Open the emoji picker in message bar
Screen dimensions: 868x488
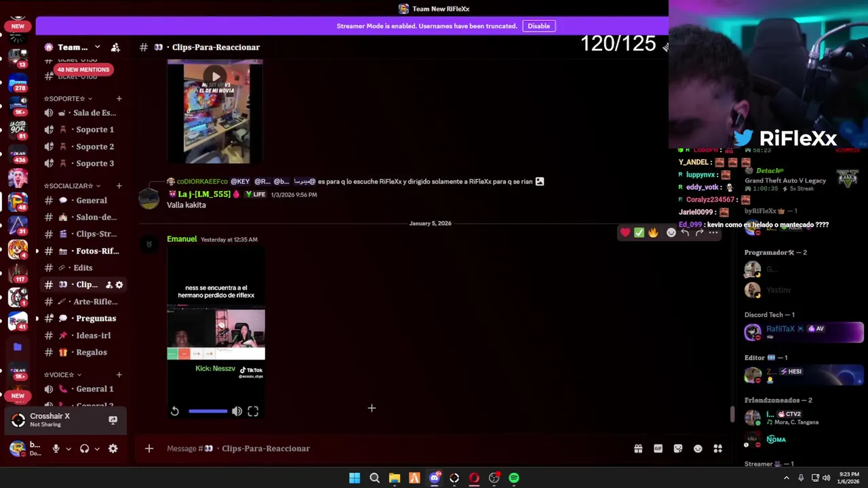coord(698,449)
